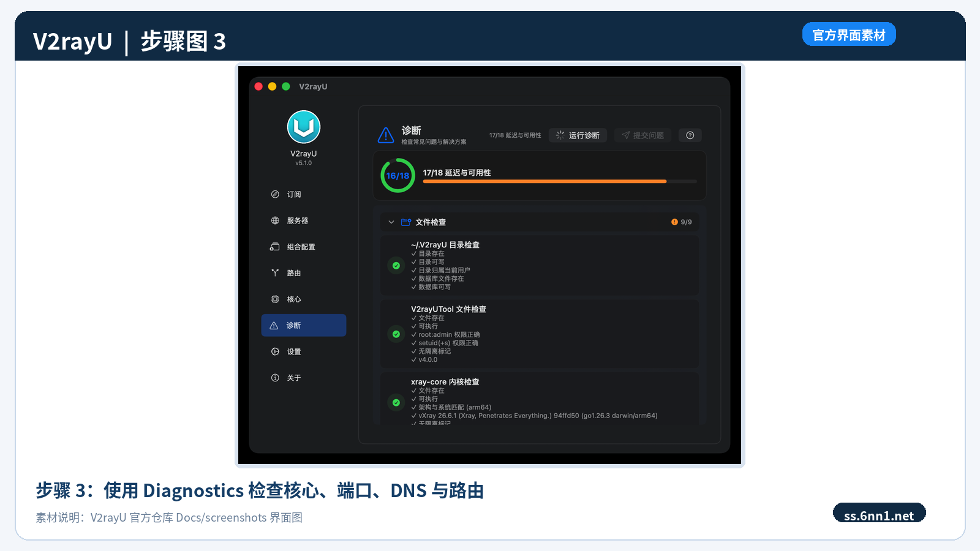Click the small 17/18 延迟与可用性 text left of 运行诊断

[515, 135]
